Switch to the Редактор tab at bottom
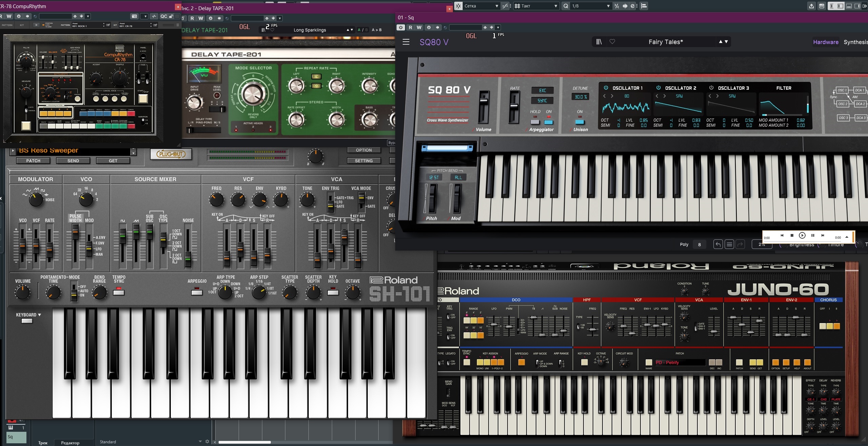The image size is (868, 446). tap(70, 443)
